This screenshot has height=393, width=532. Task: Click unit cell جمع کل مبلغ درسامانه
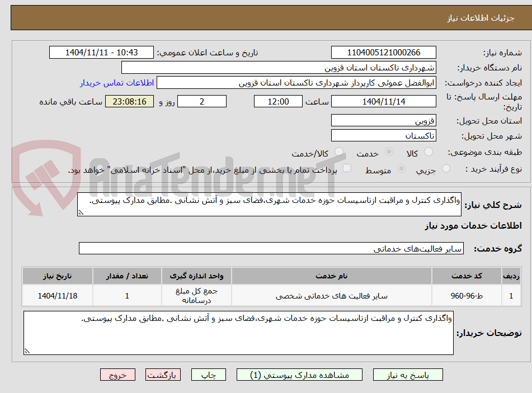(196, 296)
